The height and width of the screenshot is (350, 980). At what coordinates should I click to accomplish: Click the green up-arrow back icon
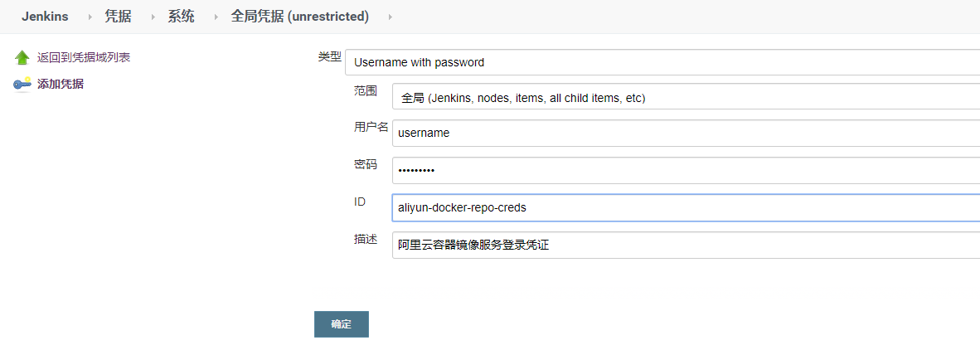22,57
